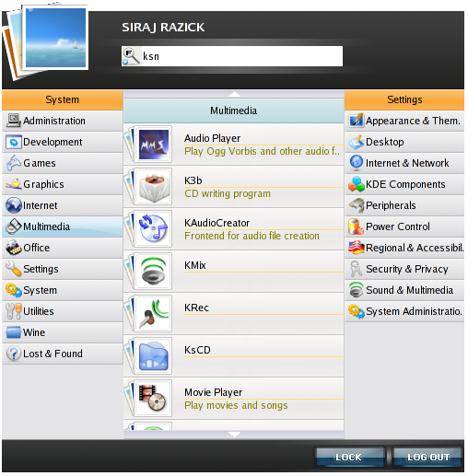Click the Games controller icon
The height and width of the screenshot is (476, 468).
(14, 163)
